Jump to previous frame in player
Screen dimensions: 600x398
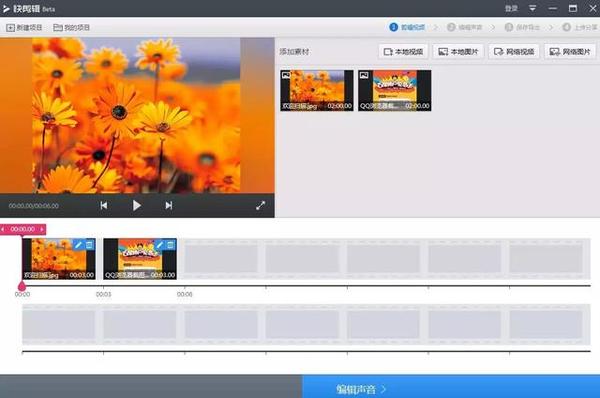[x=104, y=206]
